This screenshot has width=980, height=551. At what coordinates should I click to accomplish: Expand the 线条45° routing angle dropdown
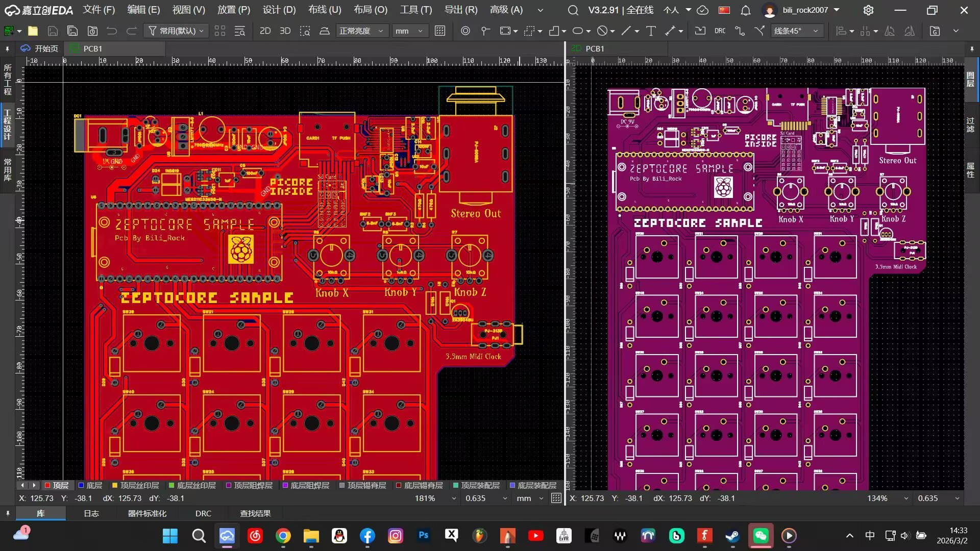pyautogui.click(x=796, y=31)
